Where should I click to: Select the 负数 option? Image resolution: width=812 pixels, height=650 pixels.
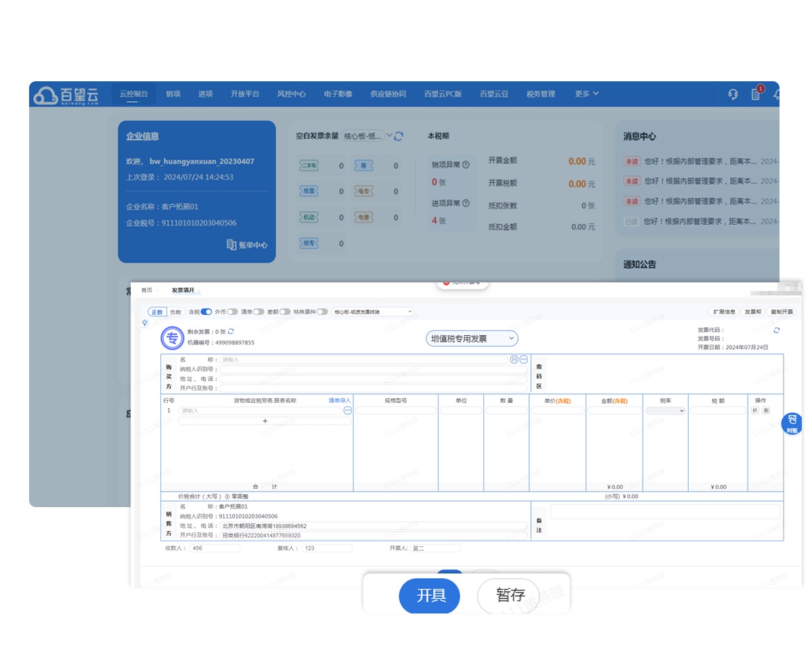click(x=176, y=311)
